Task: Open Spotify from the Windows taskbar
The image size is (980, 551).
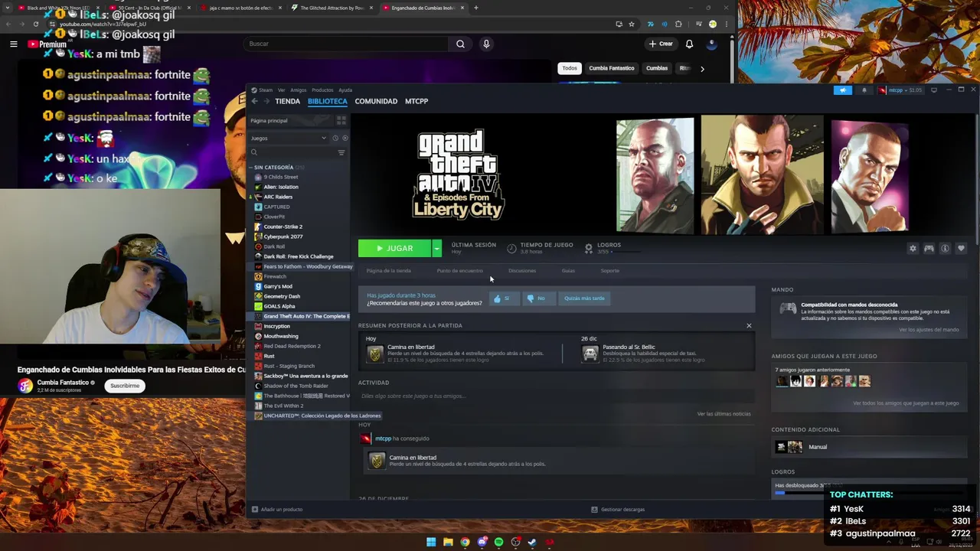Action: pyautogui.click(x=498, y=542)
